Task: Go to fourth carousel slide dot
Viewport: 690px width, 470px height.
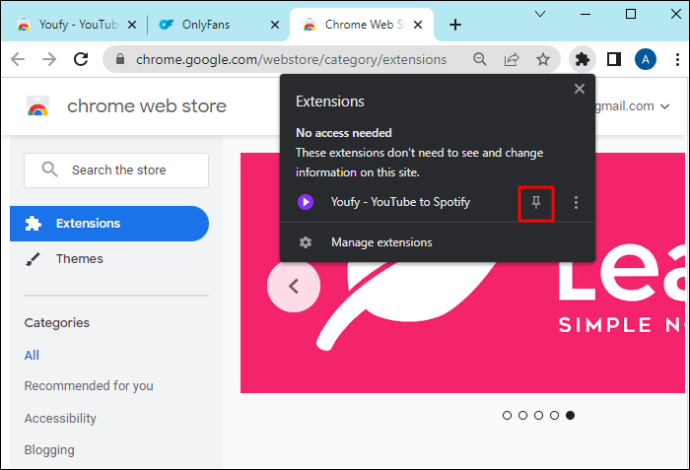Action: (554, 415)
